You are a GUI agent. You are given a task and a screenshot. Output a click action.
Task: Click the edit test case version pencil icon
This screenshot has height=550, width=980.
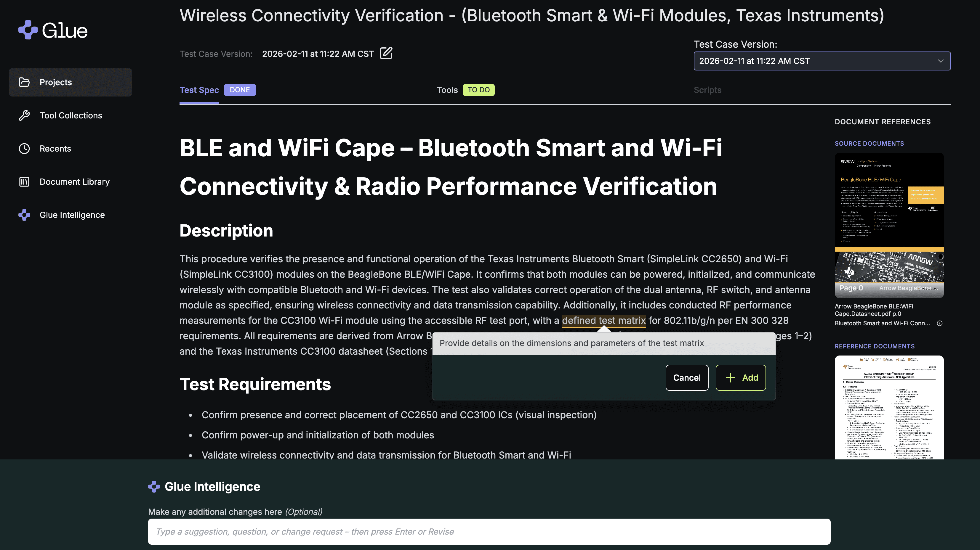click(x=386, y=53)
